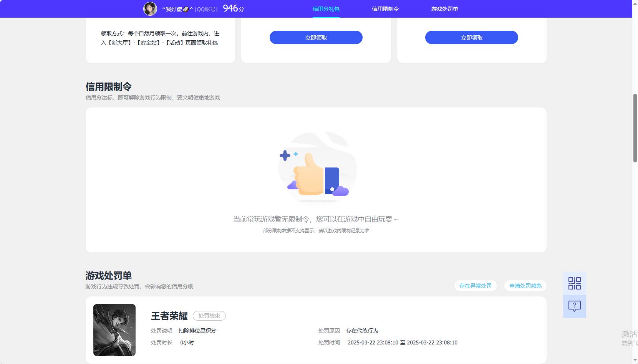Click the 王者荣耀 game title
This screenshot has width=638, height=364.
(169, 316)
